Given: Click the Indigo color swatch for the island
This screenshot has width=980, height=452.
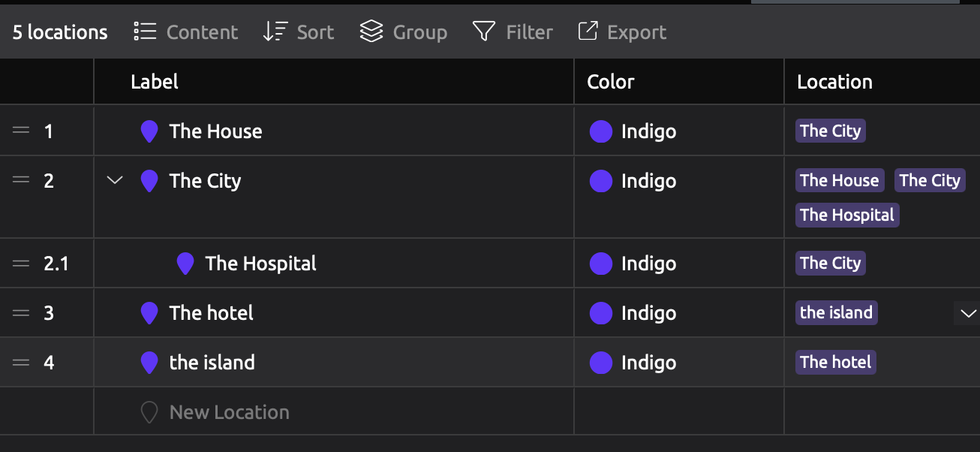Looking at the screenshot, I should point(601,363).
